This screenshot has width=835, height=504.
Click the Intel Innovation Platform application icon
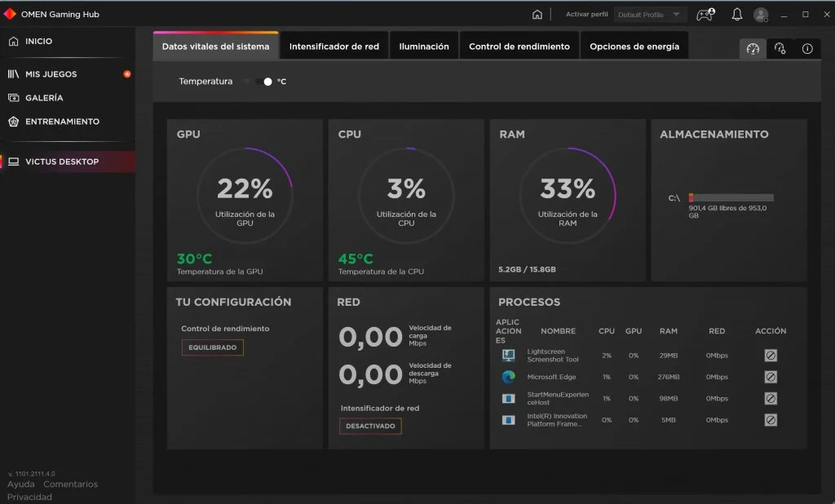point(509,420)
